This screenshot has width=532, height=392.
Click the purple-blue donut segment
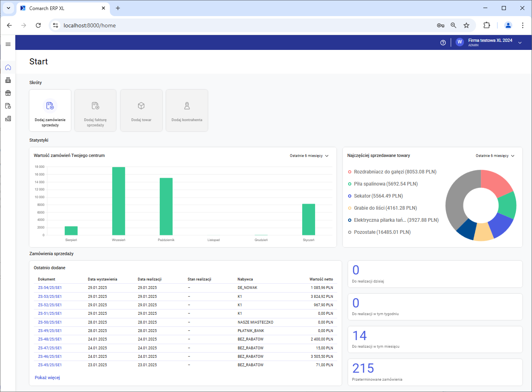(500, 224)
